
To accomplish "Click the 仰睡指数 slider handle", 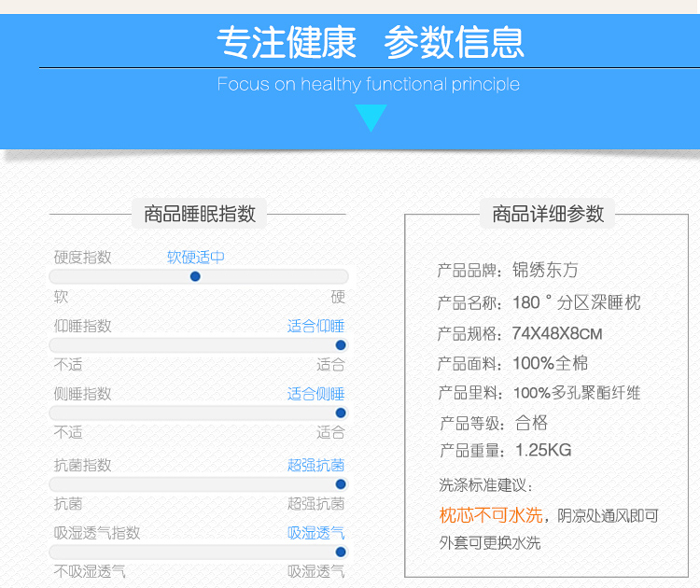I will point(341,344).
